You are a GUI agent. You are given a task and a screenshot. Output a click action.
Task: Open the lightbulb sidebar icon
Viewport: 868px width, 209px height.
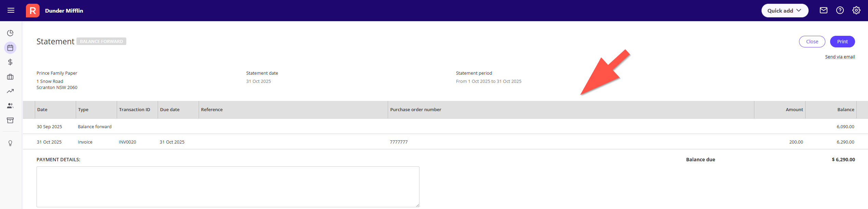(10, 143)
